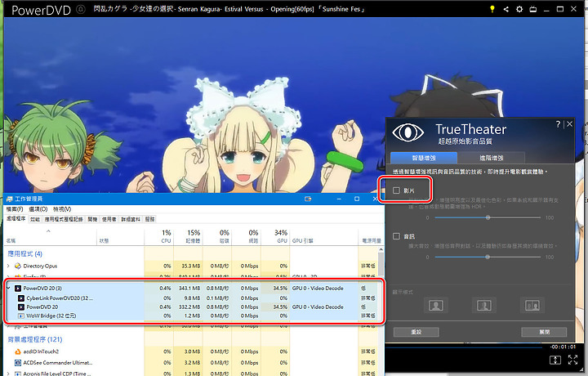
Task: Switch to TV mode icon in PowerDVD
Action: (532, 9)
